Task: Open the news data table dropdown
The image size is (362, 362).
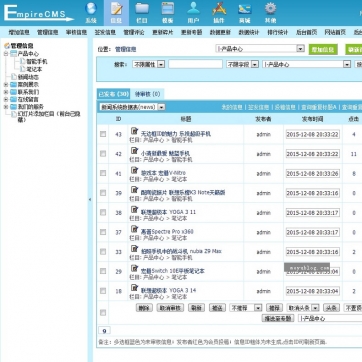Action: point(132,107)
